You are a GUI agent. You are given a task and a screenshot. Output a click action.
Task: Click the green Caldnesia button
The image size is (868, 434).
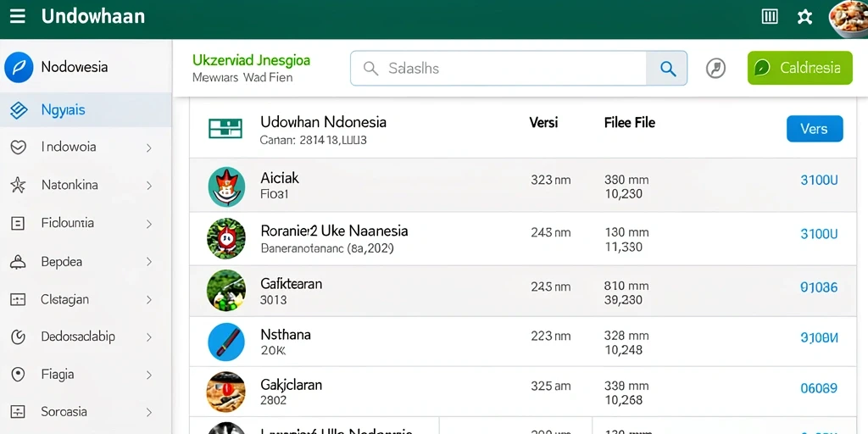(799, 68)
